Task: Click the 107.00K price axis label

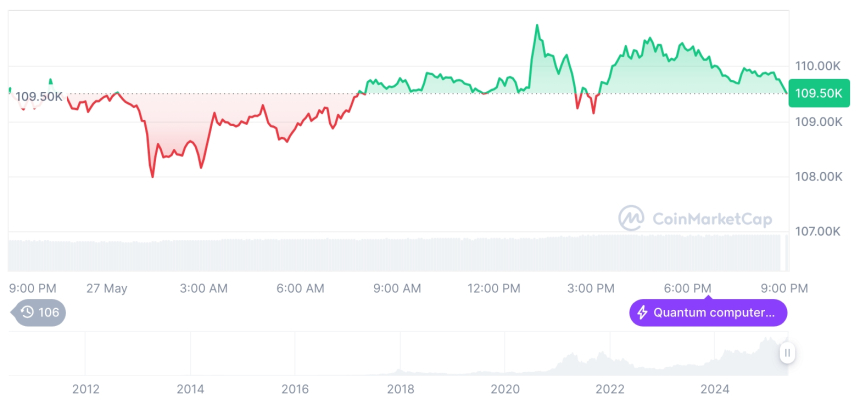Action: click(x=817, y=231)
